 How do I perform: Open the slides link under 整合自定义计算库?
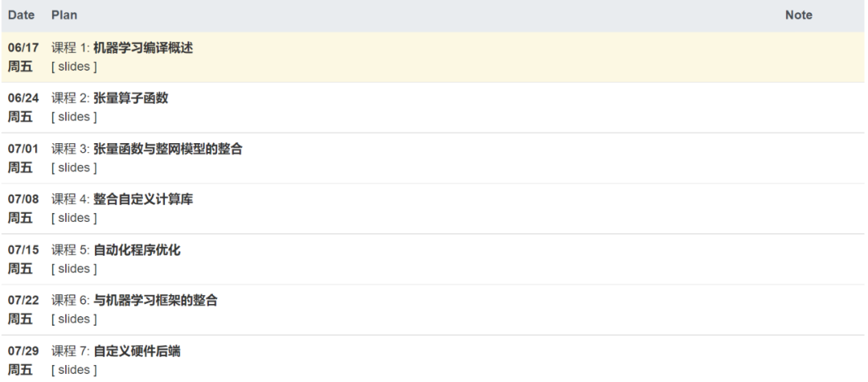click(74, 218)
